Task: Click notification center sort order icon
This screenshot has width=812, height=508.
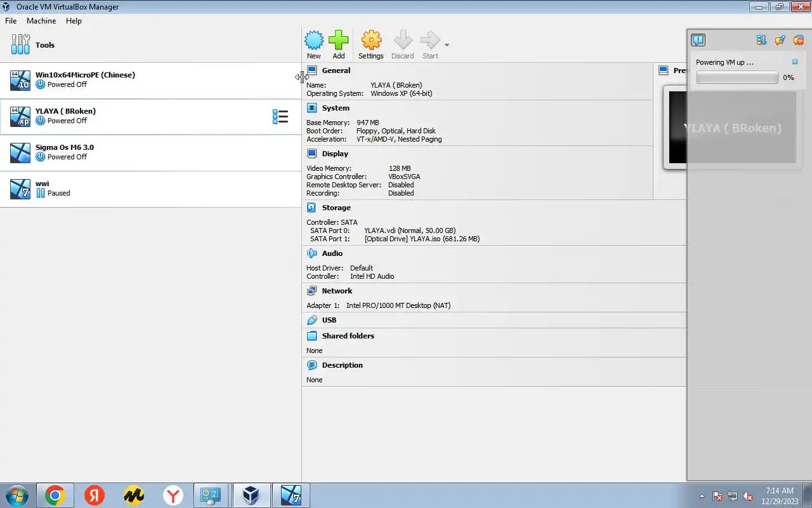Action: click(761, 40)
